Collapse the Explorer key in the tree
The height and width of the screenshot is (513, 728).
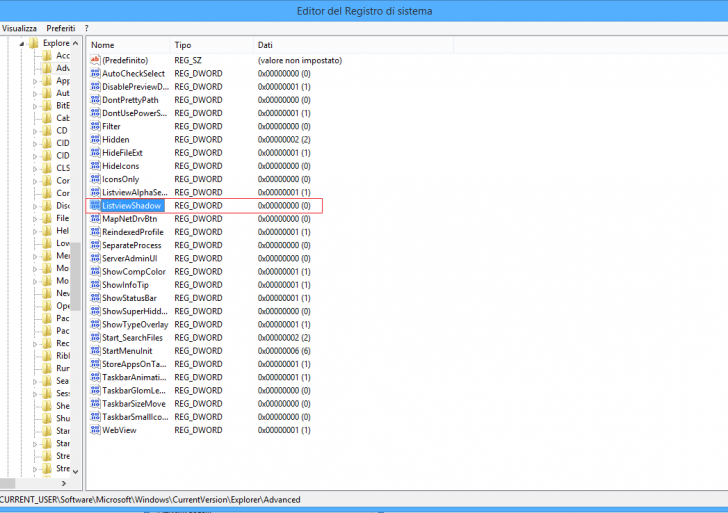point(22,44)
